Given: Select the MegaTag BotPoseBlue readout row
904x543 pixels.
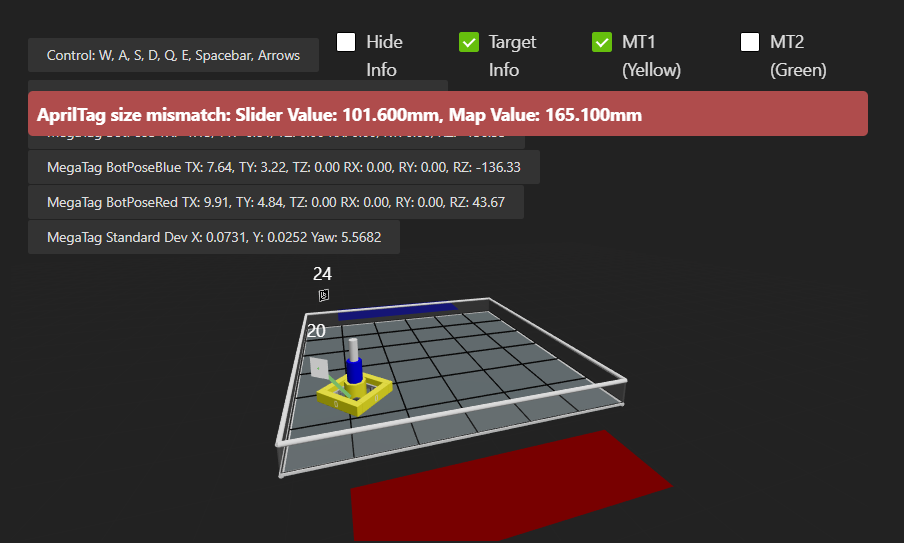Looking at the screenshot, I should point(284,167).
